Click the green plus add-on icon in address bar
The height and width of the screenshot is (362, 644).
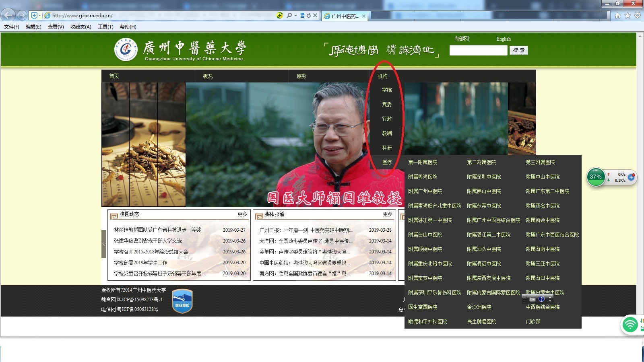point(280,15)
